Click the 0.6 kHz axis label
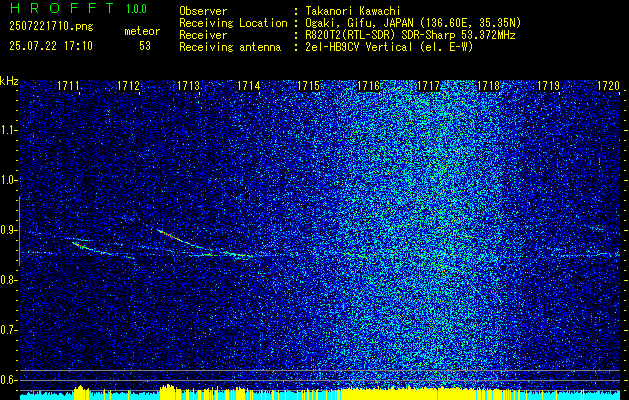The height and width of the screenshot is (400, 629). coord(8,380)
